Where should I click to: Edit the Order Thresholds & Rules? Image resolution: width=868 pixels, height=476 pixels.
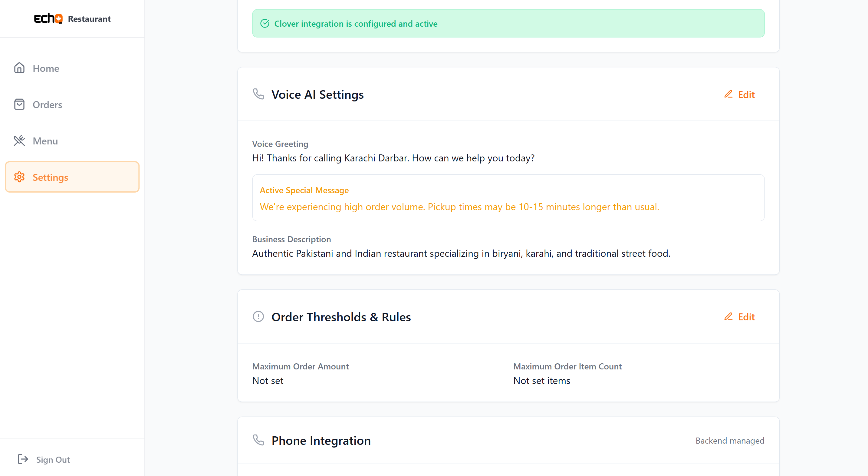click(740, 317)
